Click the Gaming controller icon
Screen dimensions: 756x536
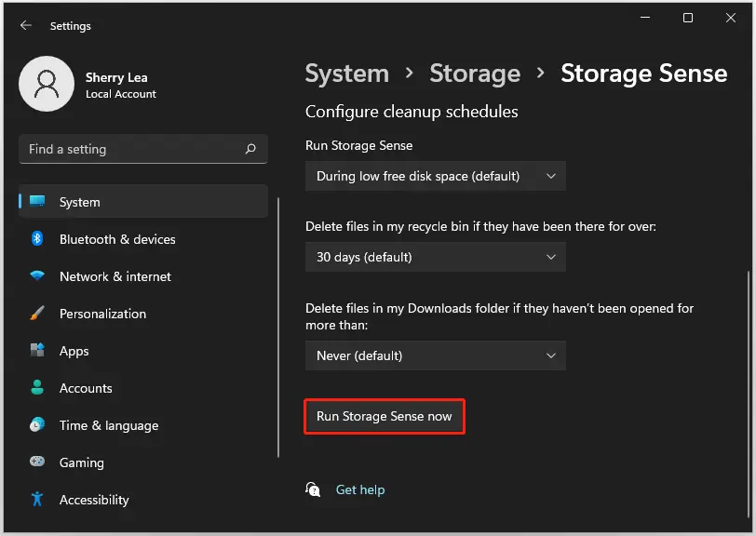click(x=37, y=462)
